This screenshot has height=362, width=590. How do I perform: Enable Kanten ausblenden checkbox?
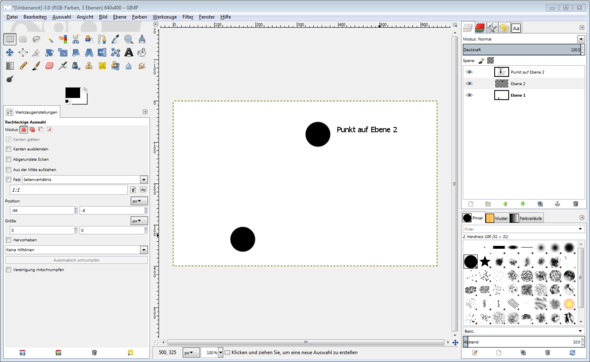9,149
